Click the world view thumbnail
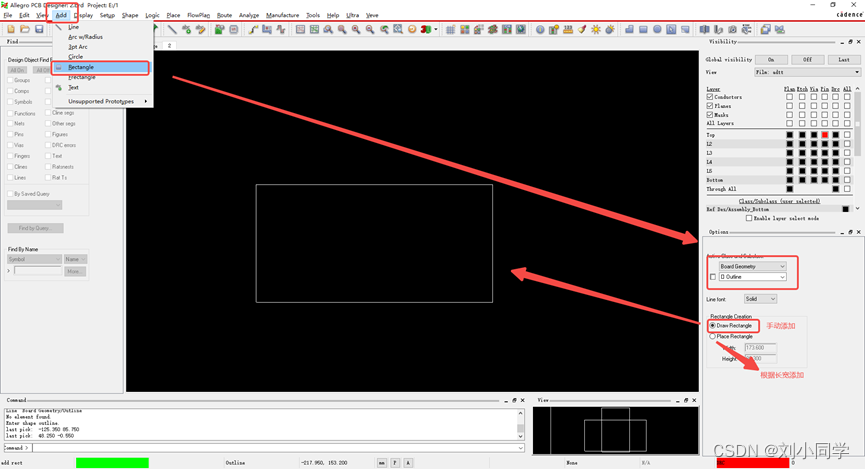The image size is (865, 469). pyautogui.click(x=616, y=430)
